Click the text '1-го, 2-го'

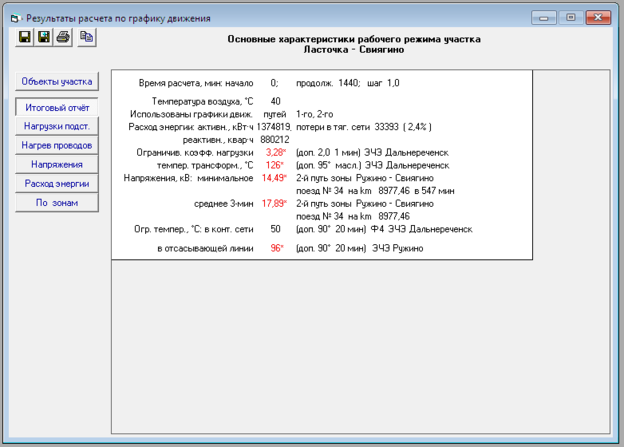coord(314,114)
